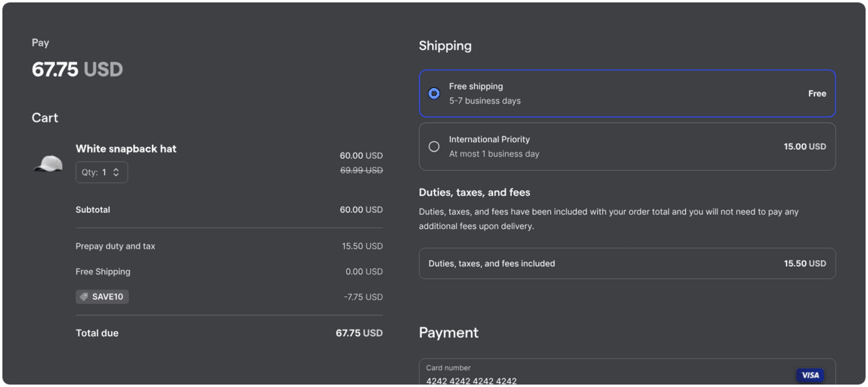868x387 pixels.
Task: Click the Shipping section heading
Action: click(445, 46)
